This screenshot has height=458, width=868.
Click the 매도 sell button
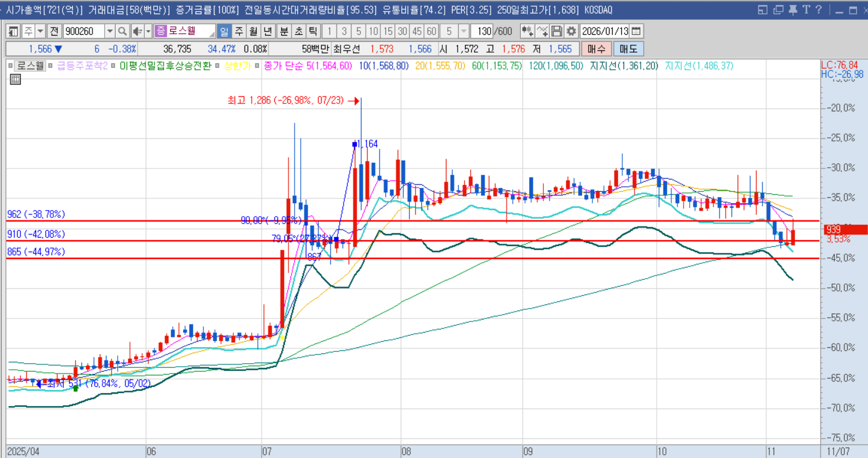[x=628, y=49]
